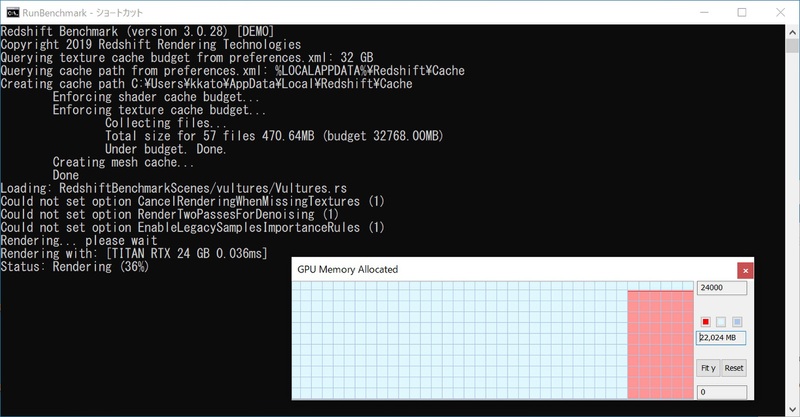
Task: Click the command prompt icon in title bar
Action: coord(13,12)
